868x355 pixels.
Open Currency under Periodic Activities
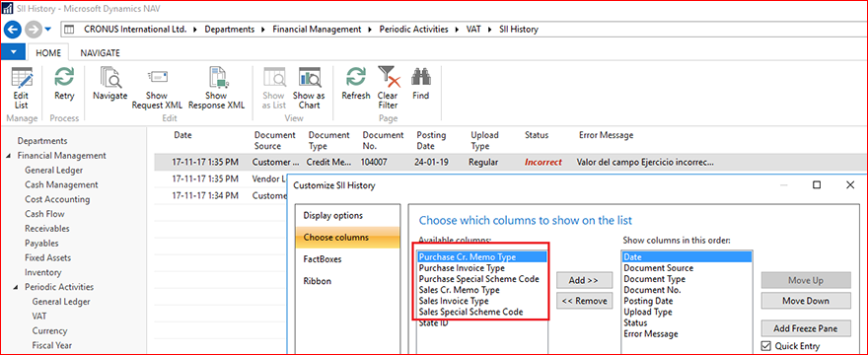coord(49,331)
